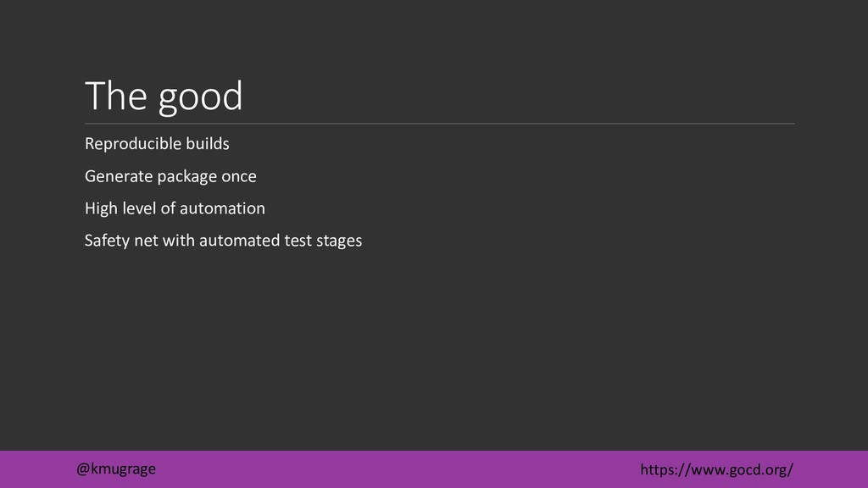Select the "High level of automation" line

pos(175,208)
